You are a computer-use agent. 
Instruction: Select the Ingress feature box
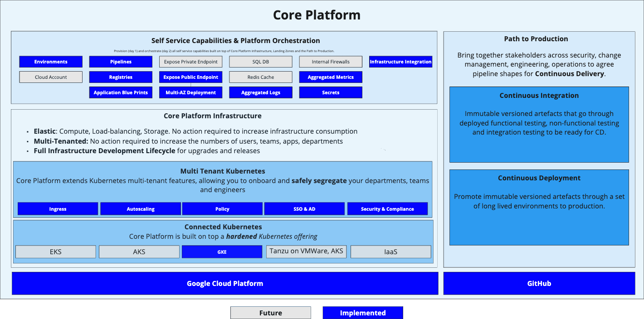pos(58,209)
